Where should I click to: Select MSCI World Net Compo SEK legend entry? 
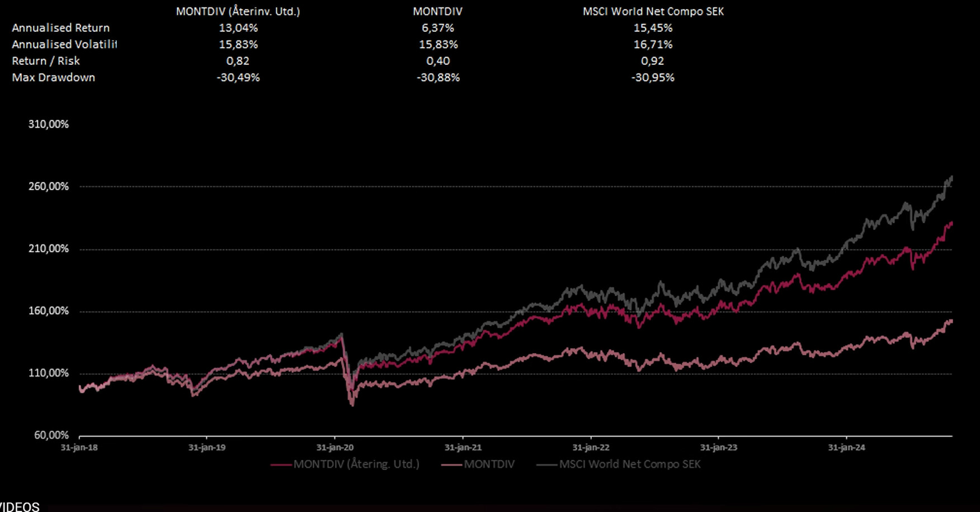click(x=629, y=464)
